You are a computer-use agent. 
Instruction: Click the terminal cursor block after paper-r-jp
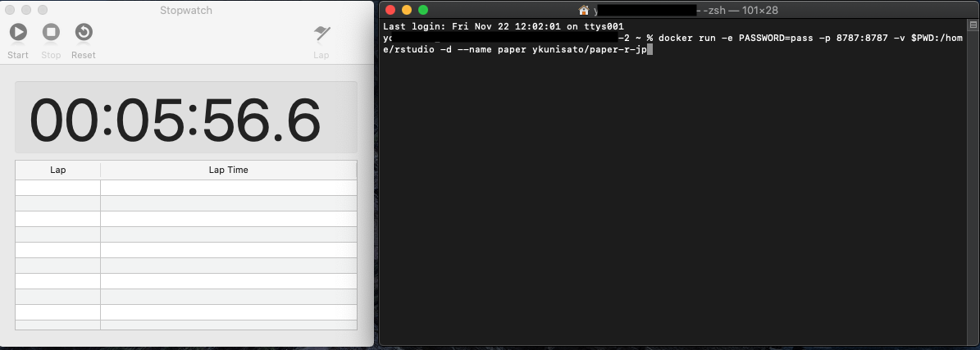tap(650, 50)
